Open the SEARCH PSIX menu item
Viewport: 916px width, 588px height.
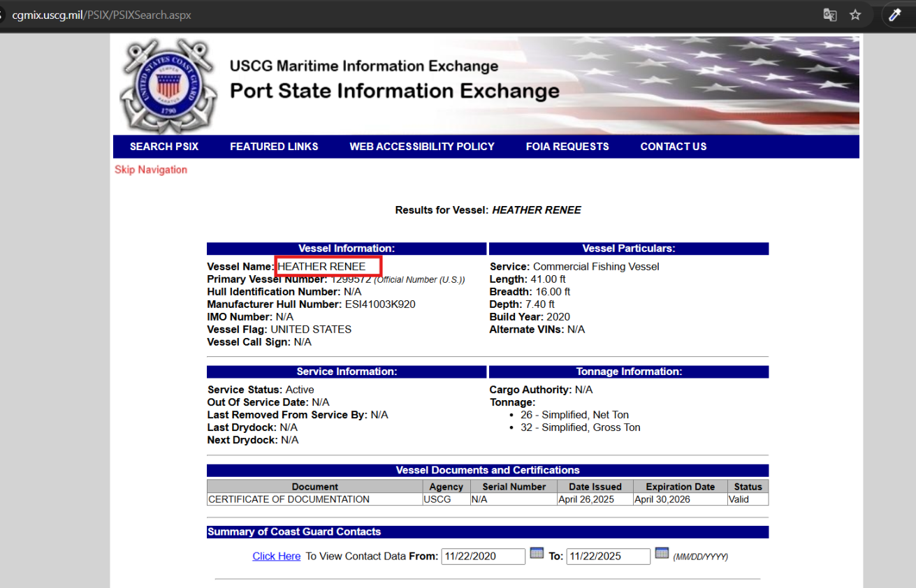(164, 147)
